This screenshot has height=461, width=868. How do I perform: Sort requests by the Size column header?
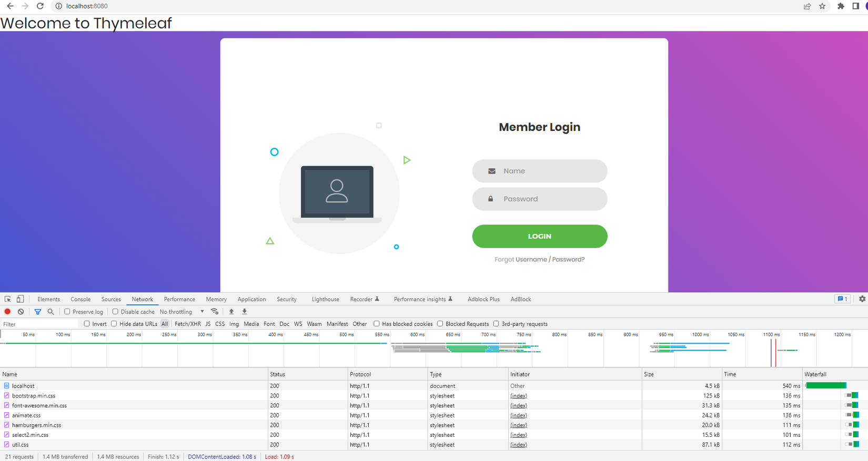click(682, 374)
